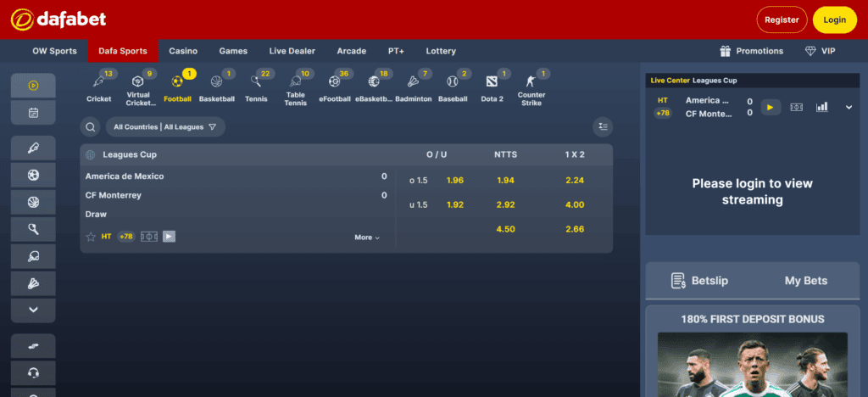This screenshot has height=397, width=868.
Task: Expand more sports with sidebar down chevron
Action: coord(33,310)
